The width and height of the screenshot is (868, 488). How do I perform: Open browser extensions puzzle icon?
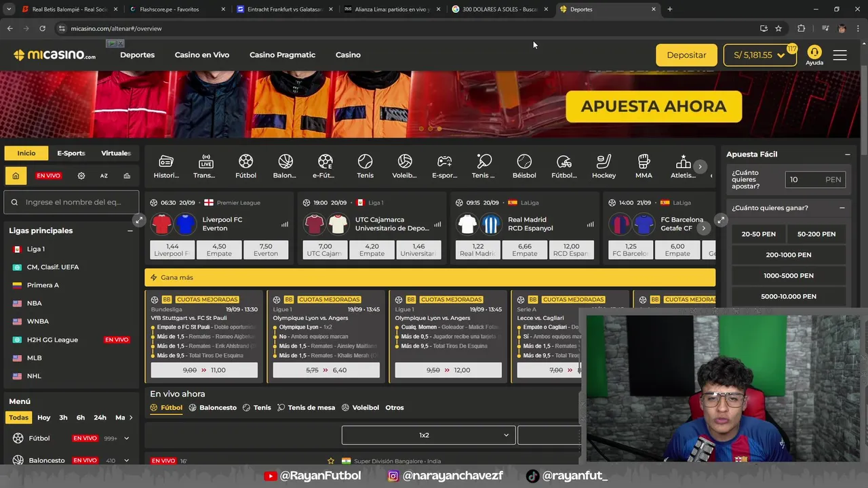pos(802,28)
